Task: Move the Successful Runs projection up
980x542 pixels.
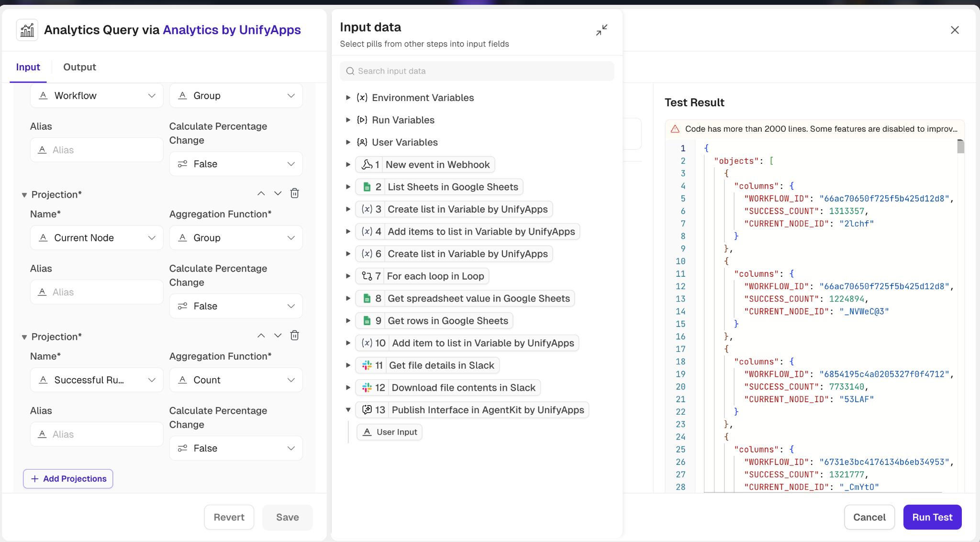Action: tap(261, 336)
